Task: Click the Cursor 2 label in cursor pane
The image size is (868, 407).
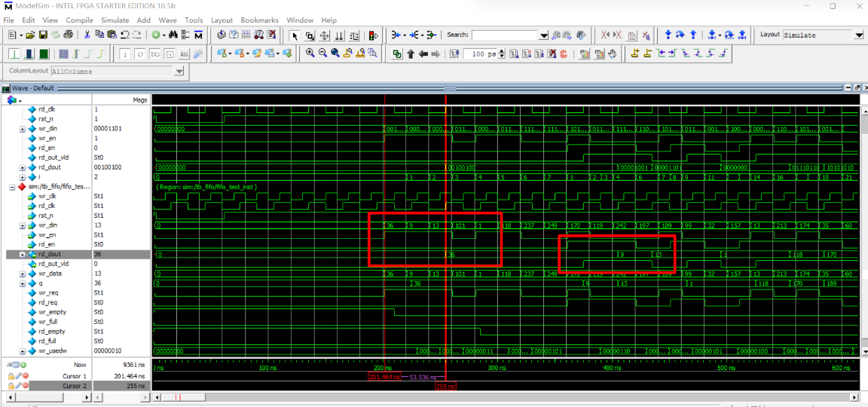Action: click(75, 386)
